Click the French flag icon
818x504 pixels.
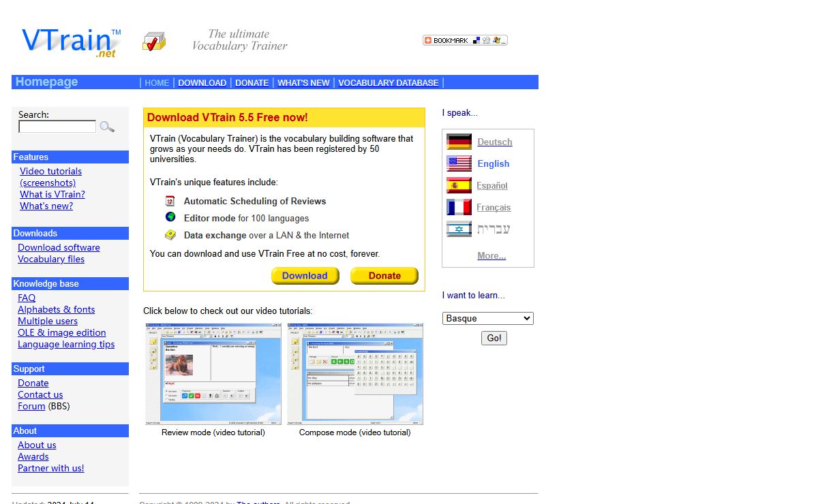(459, 207)
